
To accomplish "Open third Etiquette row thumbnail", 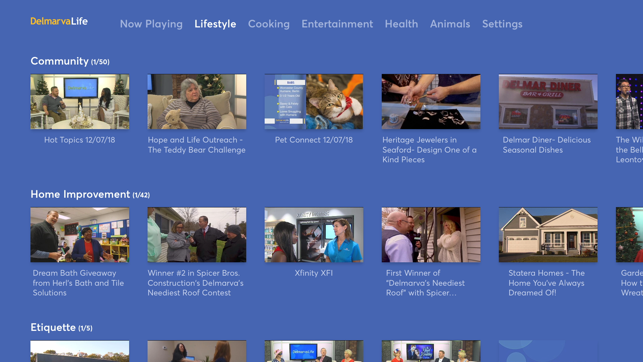I will 314,351.
